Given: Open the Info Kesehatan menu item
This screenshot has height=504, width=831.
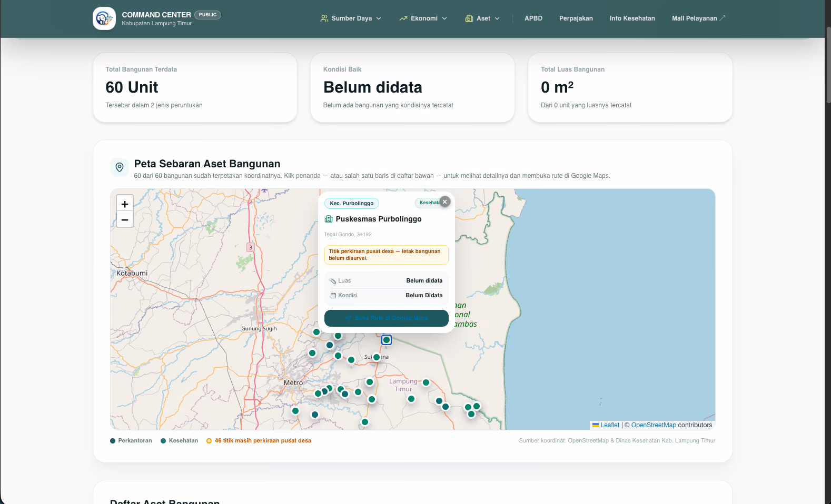Looking at the screenshot, I should click(x=632, y=18).
